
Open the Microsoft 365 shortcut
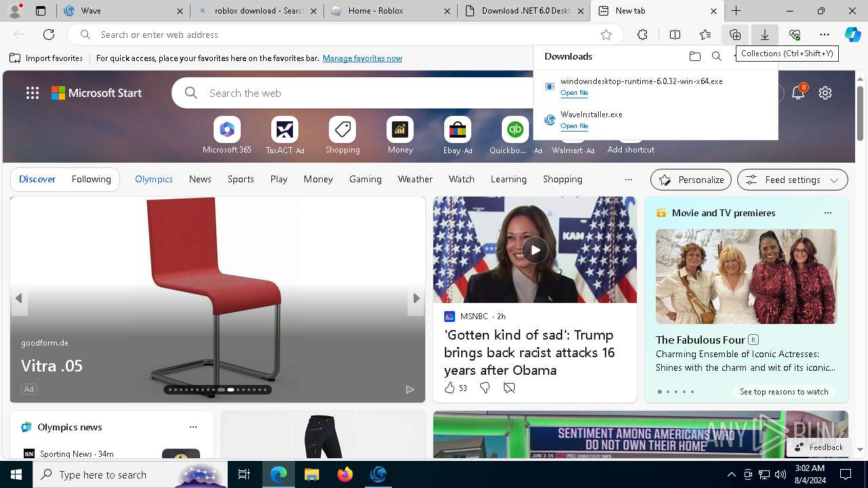tap(227, 136)
